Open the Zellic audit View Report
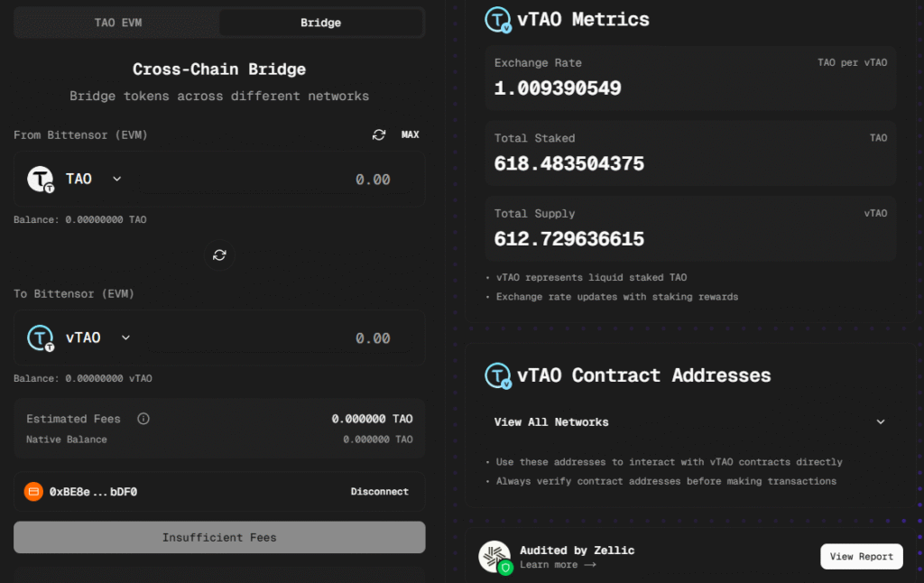924x583 pixels. 861,556
